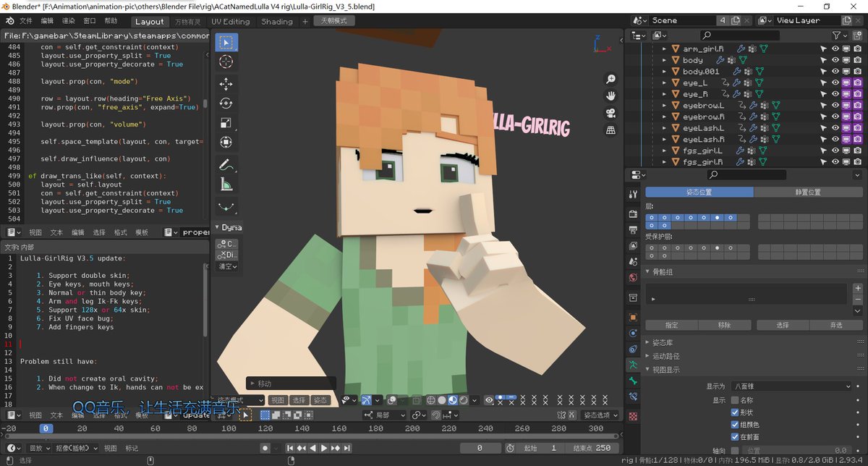Open the Scene properties tab

click(633, 261)
